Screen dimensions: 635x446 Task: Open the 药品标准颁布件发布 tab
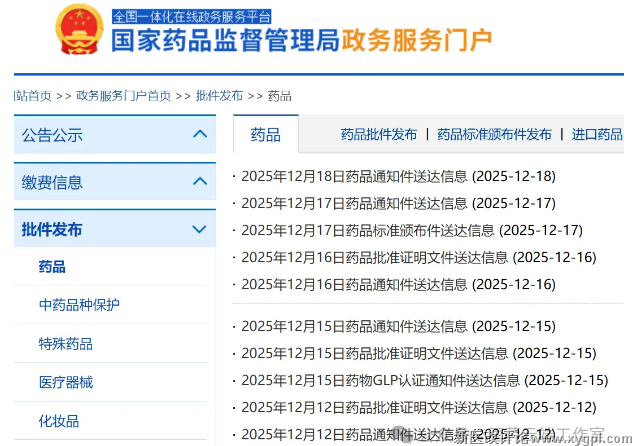point(494,134)
